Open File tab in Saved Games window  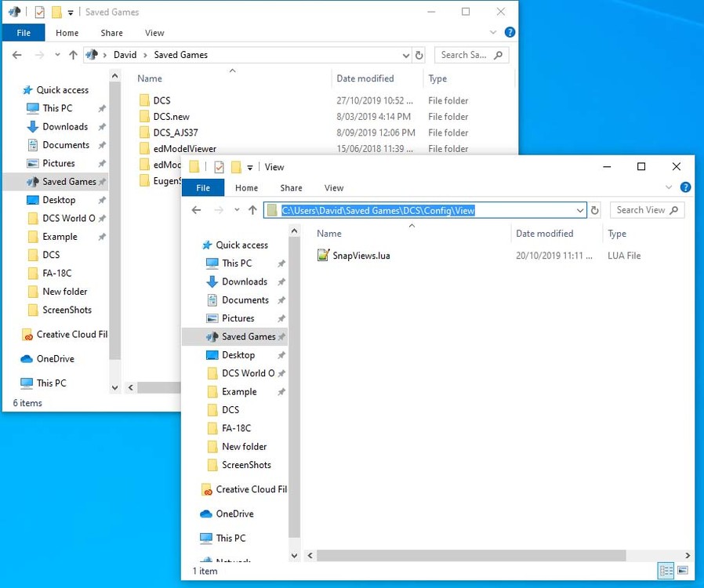click(x=24, y=33)
